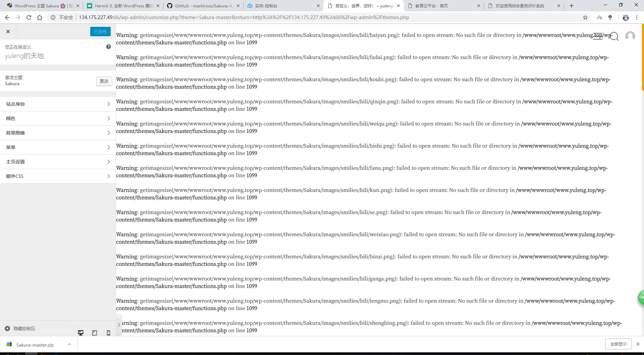Click the preview pane collapse arrow

click(119, 325)
